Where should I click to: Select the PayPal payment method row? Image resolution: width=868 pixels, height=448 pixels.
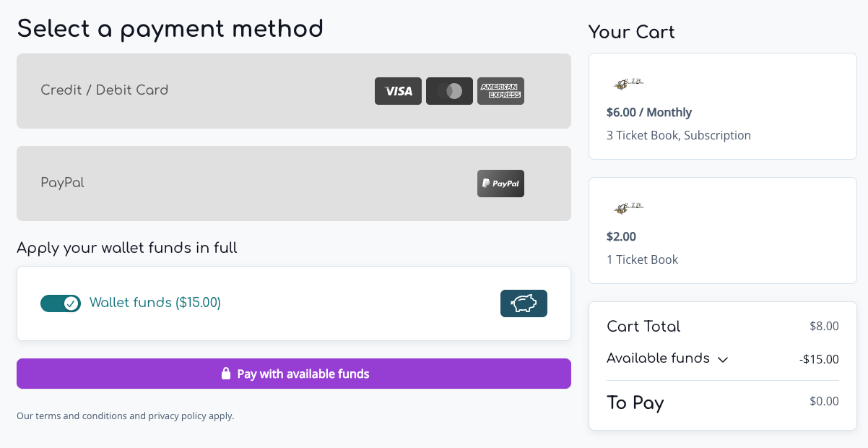pyautogui.click(x=294, y=184)
